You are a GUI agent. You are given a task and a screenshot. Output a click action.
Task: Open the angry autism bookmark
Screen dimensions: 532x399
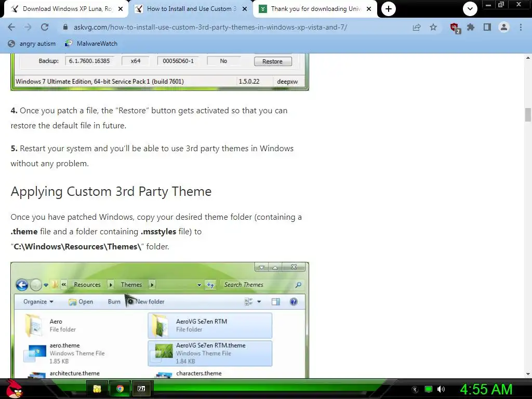32,44
